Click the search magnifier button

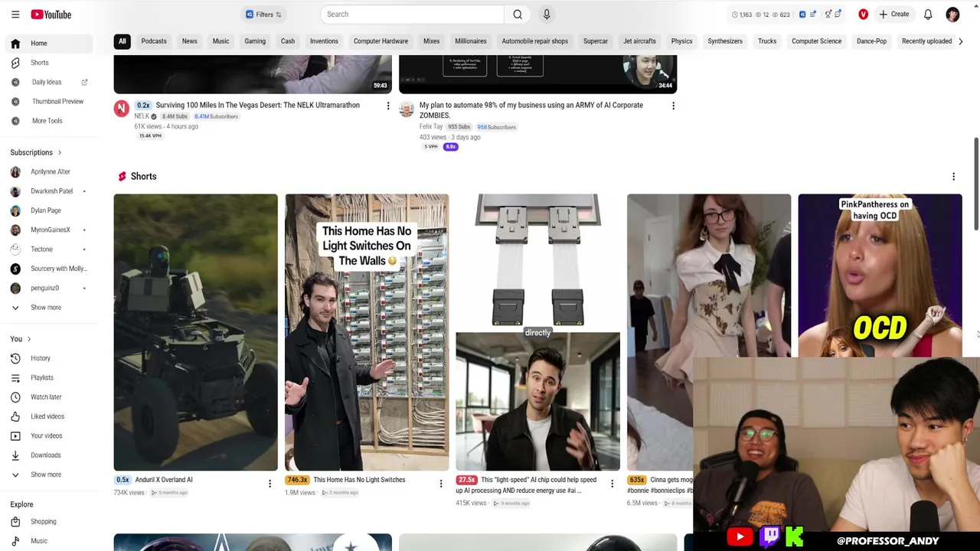coord(518,15)
